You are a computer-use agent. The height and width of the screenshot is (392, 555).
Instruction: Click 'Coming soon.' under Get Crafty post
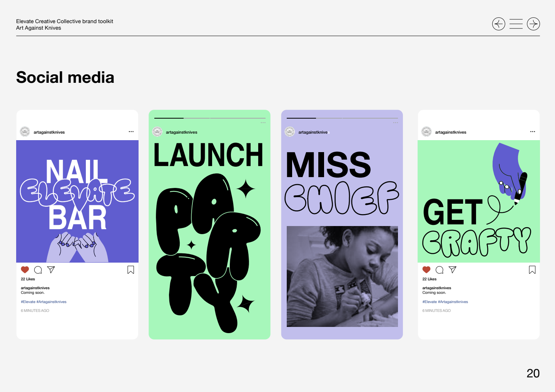point(434,293)
